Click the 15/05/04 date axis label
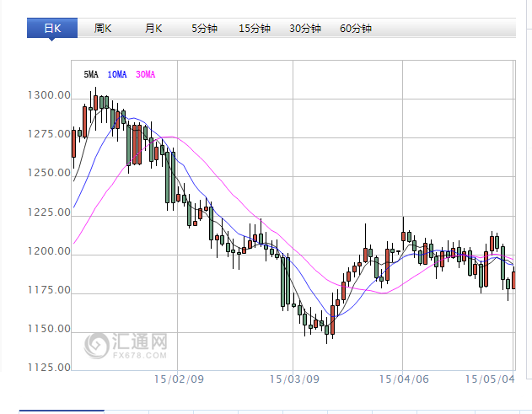This screenshot has height=414, width=532. point(491,381)
